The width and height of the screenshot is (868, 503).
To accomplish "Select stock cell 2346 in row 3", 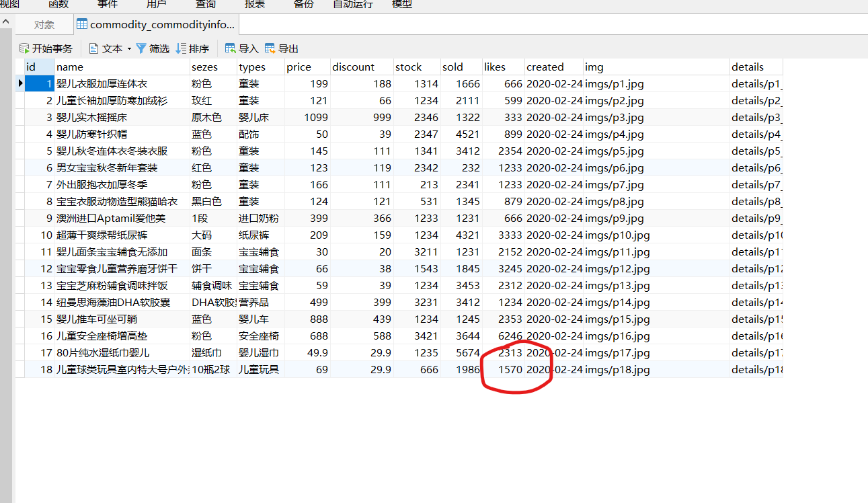I will pos(417,117).
